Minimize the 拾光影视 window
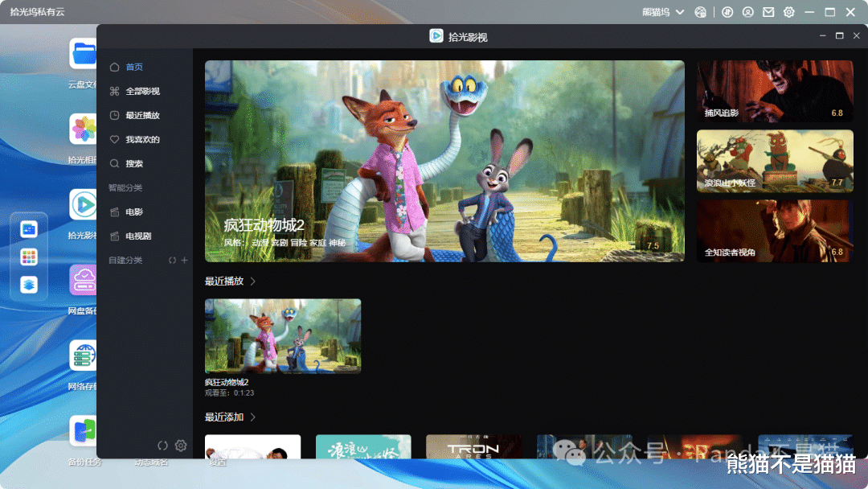Viewport: 868px width, 489px height. coord(823,36)
